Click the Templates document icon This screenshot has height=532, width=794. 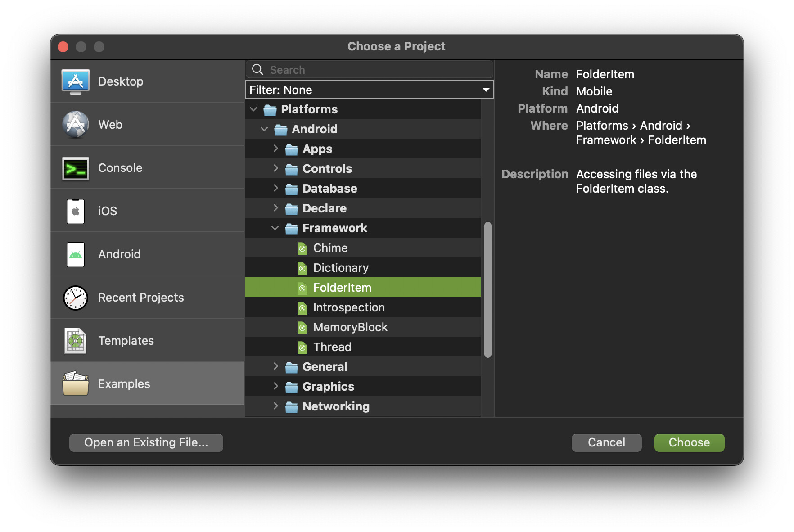[x=76, y=341]
